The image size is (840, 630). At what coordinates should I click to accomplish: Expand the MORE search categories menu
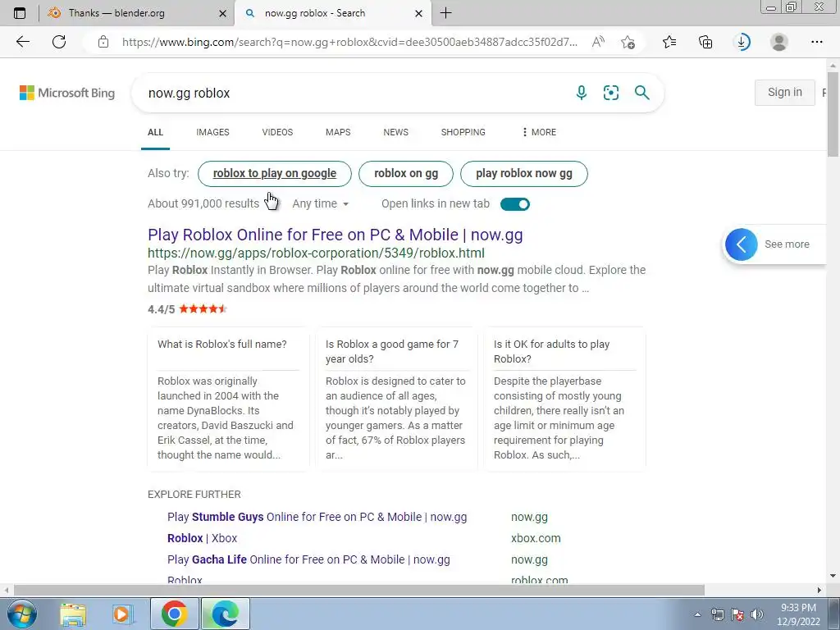click(539, 132)
